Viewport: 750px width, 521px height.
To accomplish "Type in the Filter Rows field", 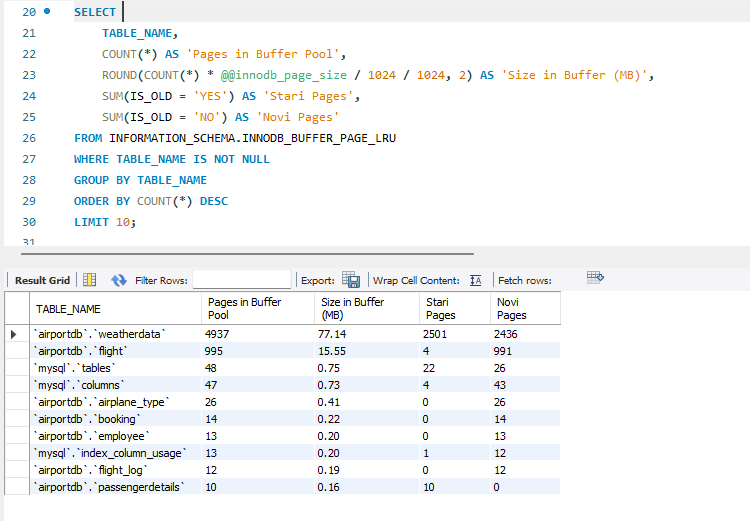I will pyautogui.click(x=241, y=280).
